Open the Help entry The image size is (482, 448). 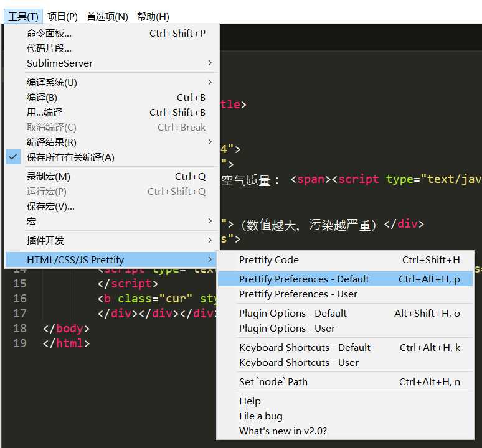click(345, 401)
